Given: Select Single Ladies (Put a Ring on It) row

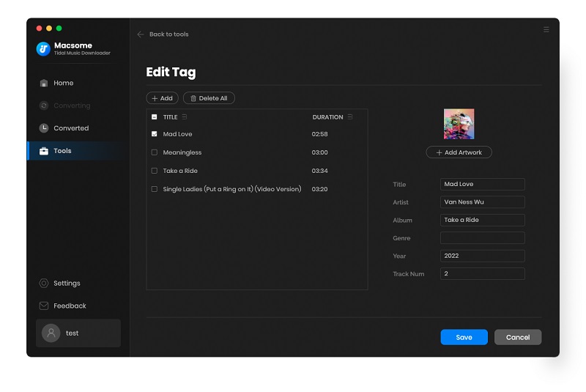Looking at the screenshot, I should (232, 189).
